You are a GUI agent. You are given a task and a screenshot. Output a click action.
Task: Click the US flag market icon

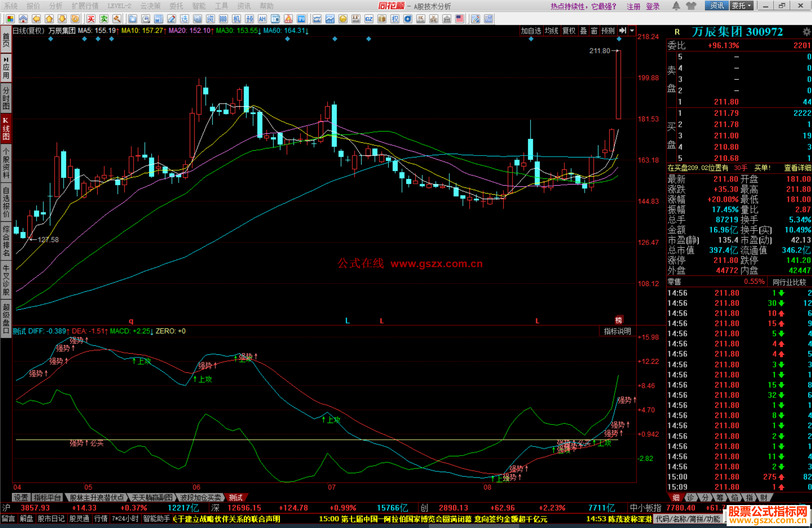coord(459,19)
